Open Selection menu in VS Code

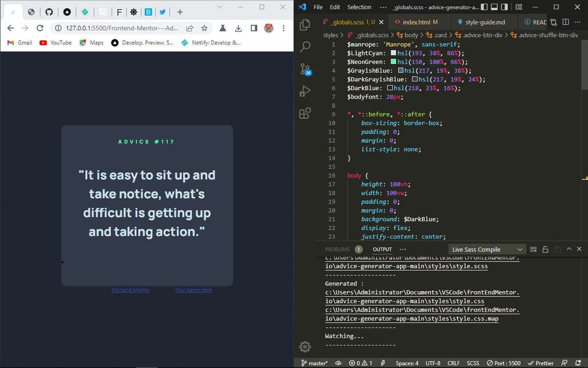coord(359,7)
